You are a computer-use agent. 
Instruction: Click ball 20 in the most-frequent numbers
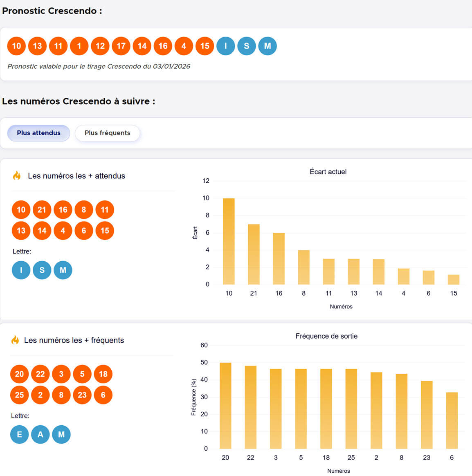(19, 374)
